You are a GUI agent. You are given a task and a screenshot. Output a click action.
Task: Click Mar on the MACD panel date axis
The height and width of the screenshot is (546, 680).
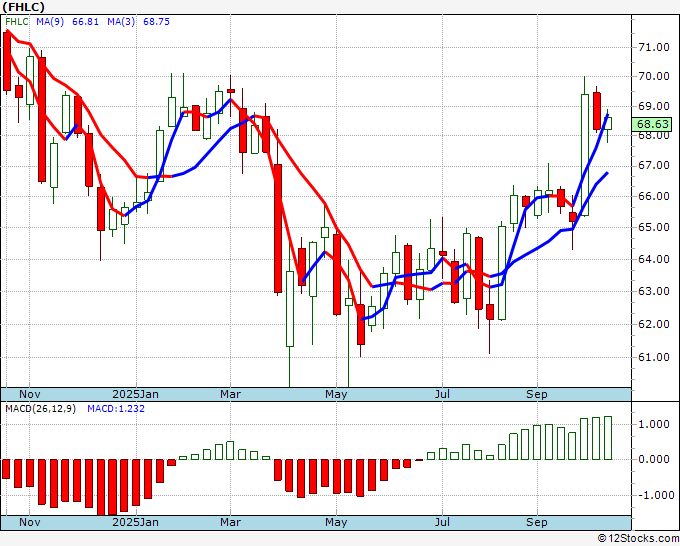[x=230, y=522]
